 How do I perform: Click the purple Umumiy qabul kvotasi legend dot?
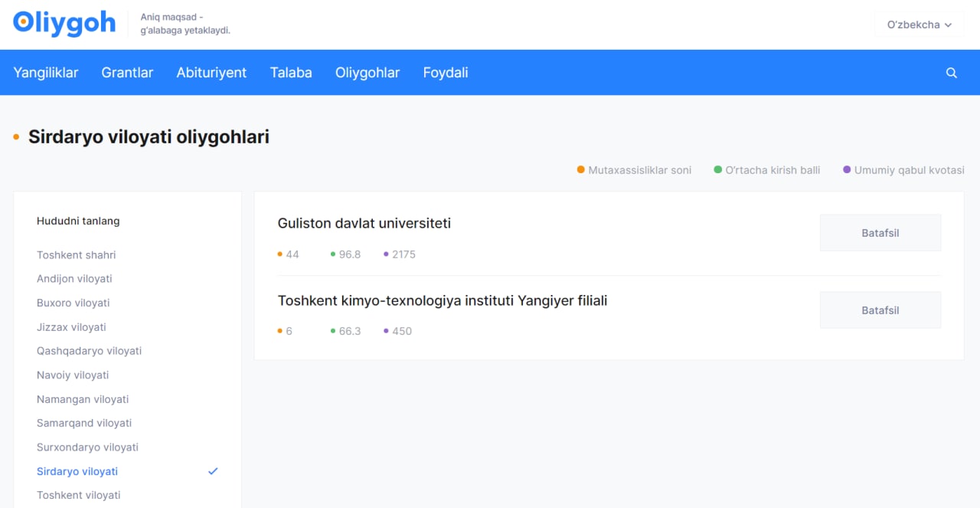pos(847,170)
